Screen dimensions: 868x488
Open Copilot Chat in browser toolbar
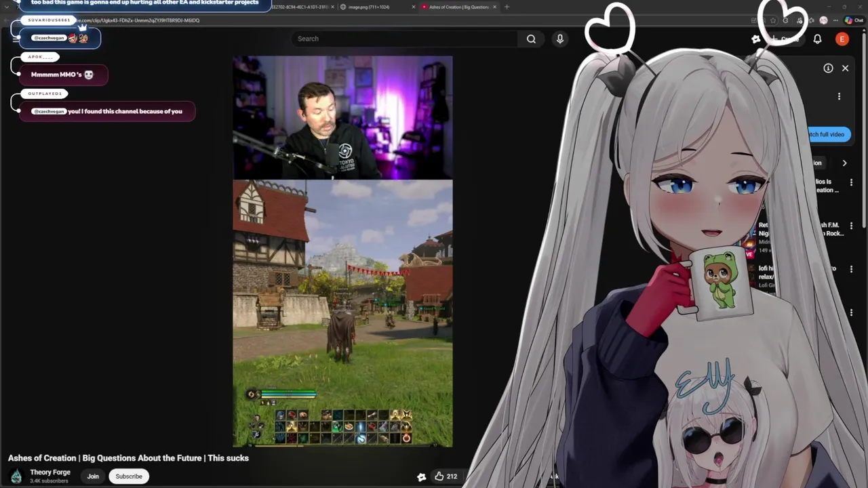click(x=854, y=20)
